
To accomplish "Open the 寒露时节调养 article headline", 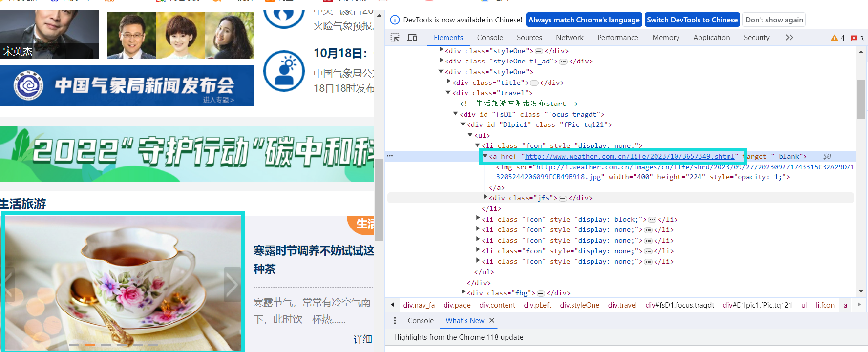I will point(314,260).
